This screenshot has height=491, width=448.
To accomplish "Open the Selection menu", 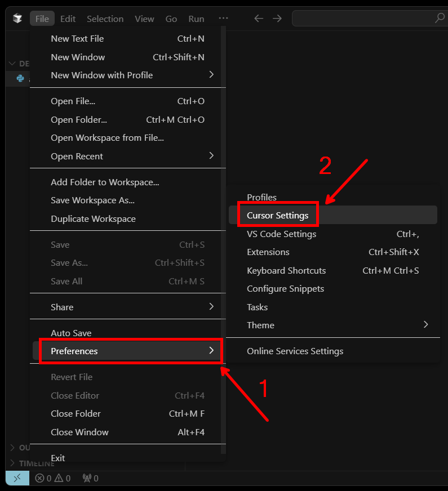I will tap(105, 19).
